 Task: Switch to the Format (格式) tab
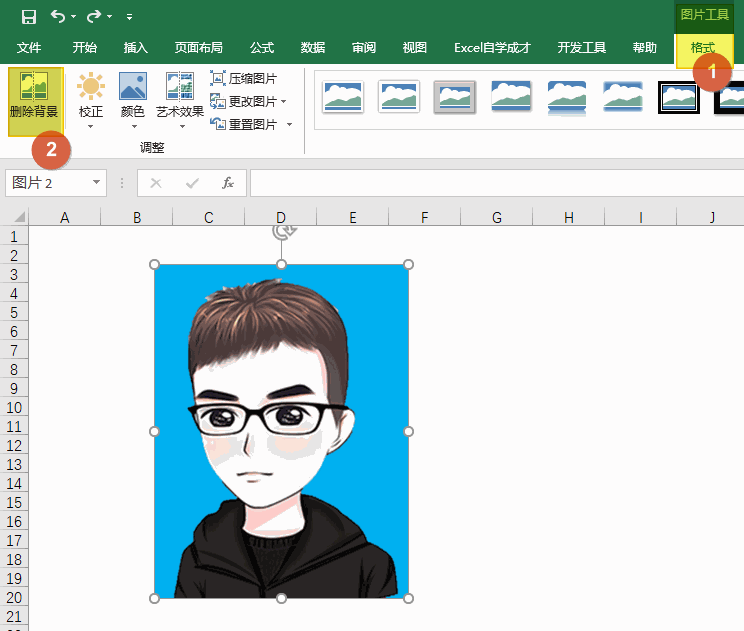tap(703, 48)
